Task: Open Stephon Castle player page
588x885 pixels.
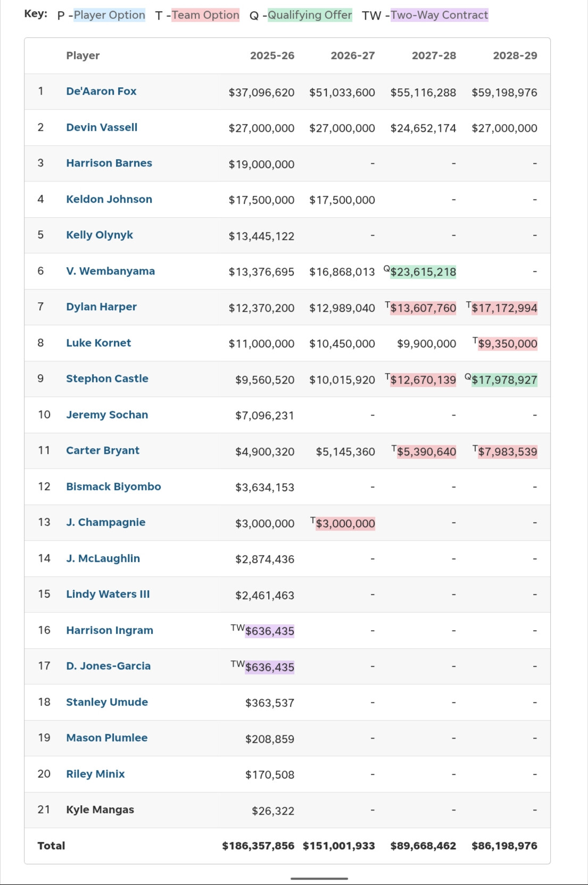Action: (x=107, y=379)
